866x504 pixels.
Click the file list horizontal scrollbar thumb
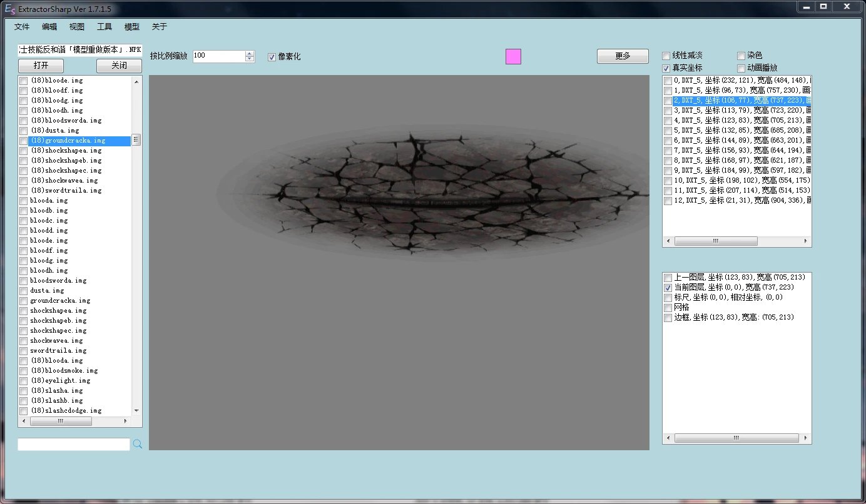coord(61,421)
